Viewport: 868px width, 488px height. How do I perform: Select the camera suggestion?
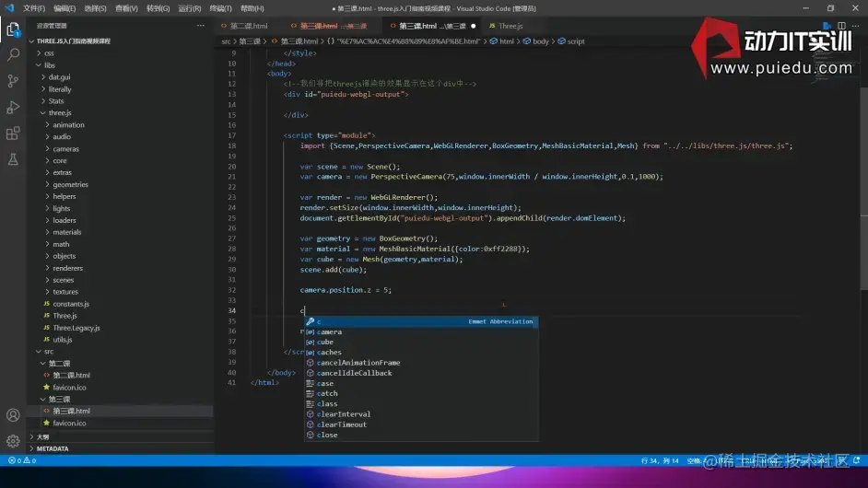coord(421,332)
